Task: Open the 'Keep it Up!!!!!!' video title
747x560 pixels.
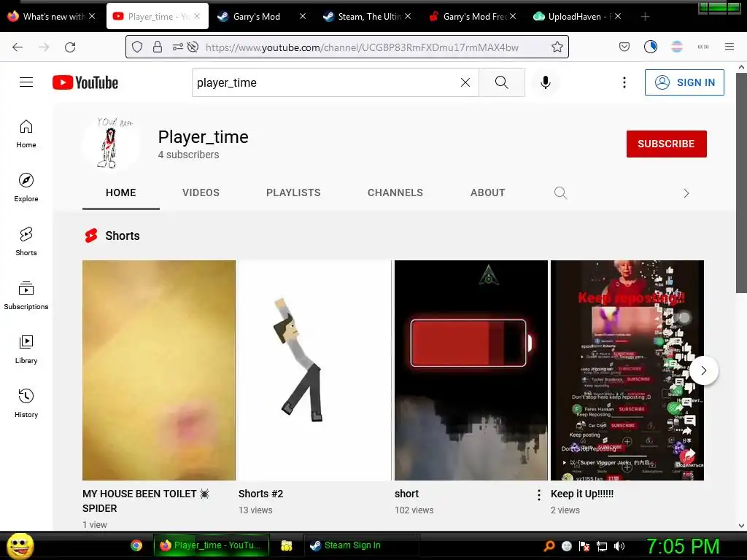Action: 582,494
